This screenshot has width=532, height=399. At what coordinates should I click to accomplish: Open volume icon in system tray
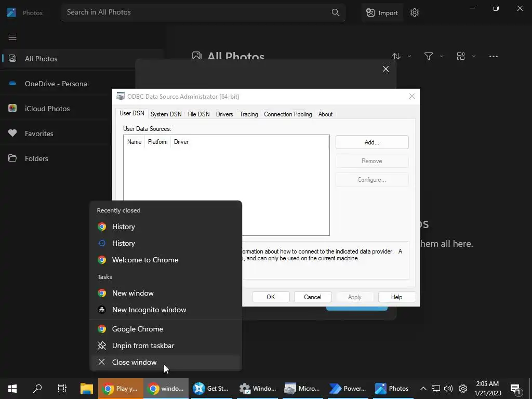tap(448, 389)
